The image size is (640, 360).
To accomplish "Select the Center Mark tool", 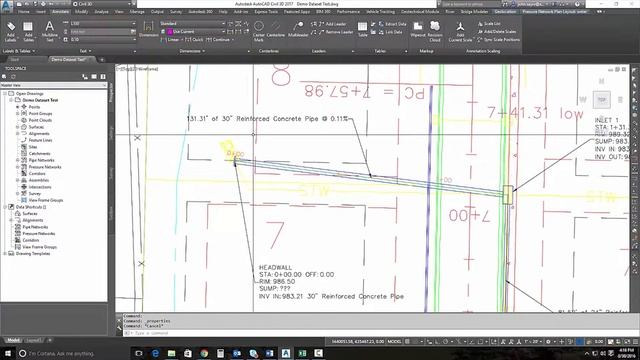I will click(x=259, y=31).
